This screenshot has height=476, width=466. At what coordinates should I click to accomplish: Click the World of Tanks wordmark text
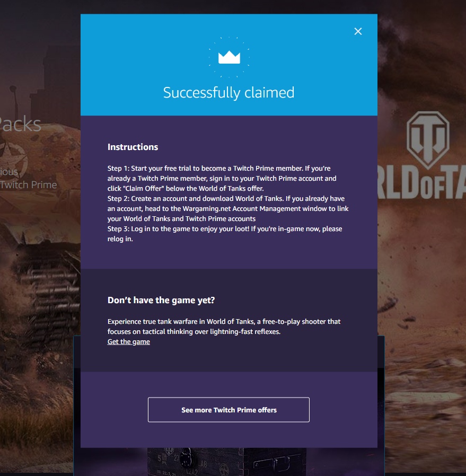pos(421,183)
